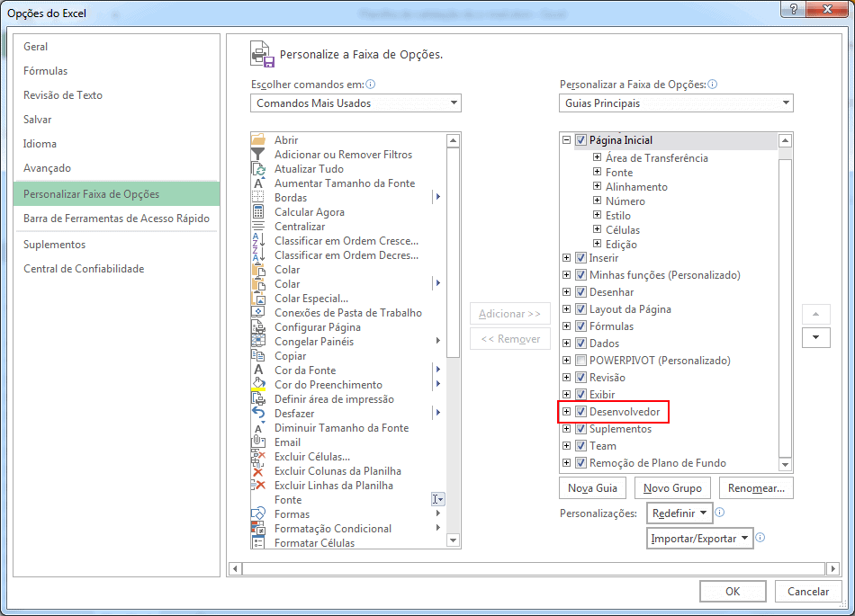The width and height of the screenshot is (855, 616).
Task: Click the move down arrow button
Action: (x=815, y=337)
